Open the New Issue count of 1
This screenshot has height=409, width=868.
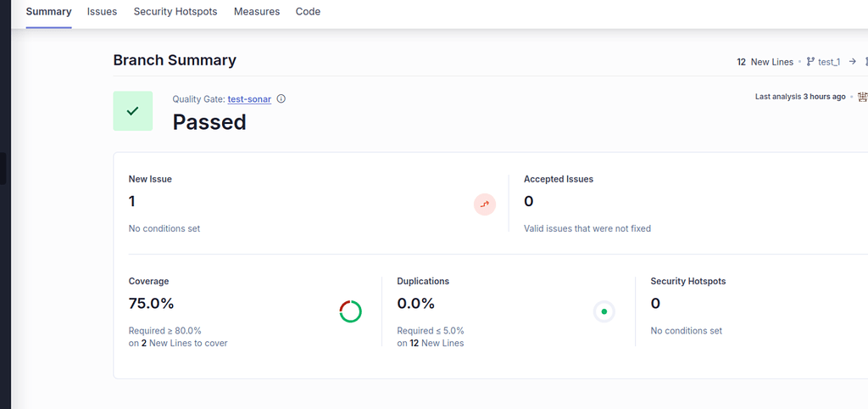[x=132, y=201]
